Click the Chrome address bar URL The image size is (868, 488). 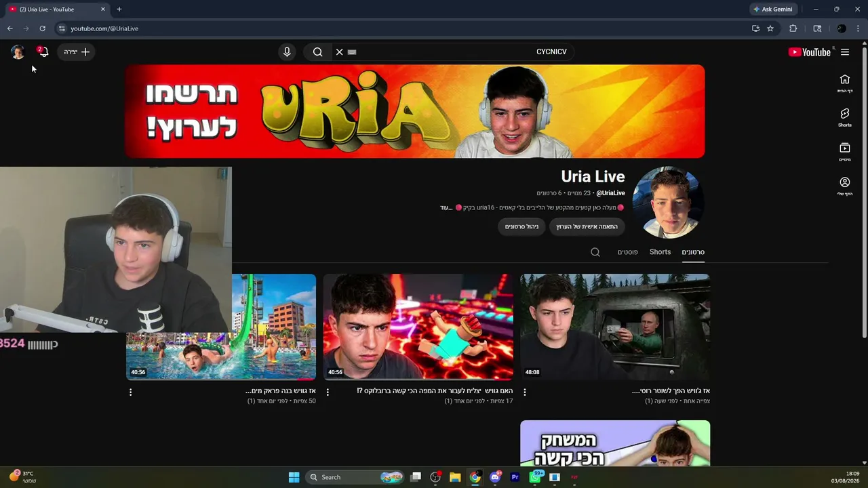tap(104, 28)
